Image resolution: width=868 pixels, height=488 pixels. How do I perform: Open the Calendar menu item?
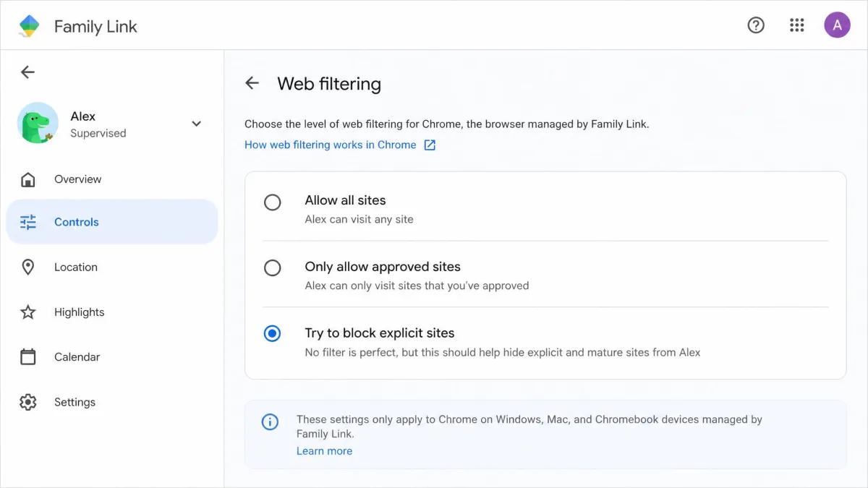coord(112,357)
